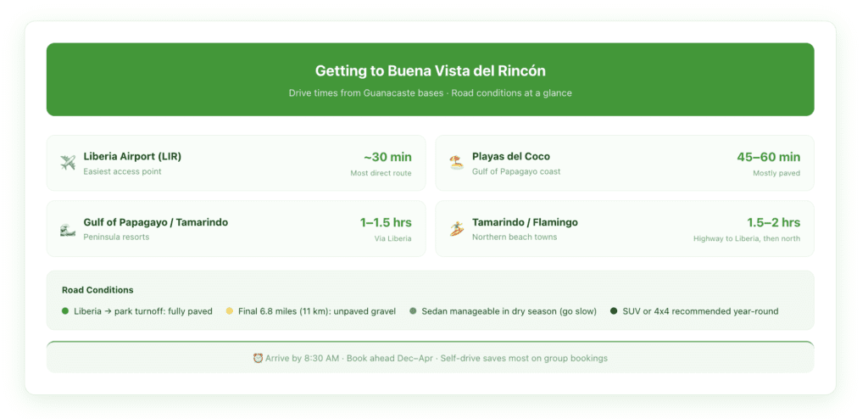Click the wave icon for Gulf of Papagayo
This screenshot has width=868, height=419.
tap(68, 229)
